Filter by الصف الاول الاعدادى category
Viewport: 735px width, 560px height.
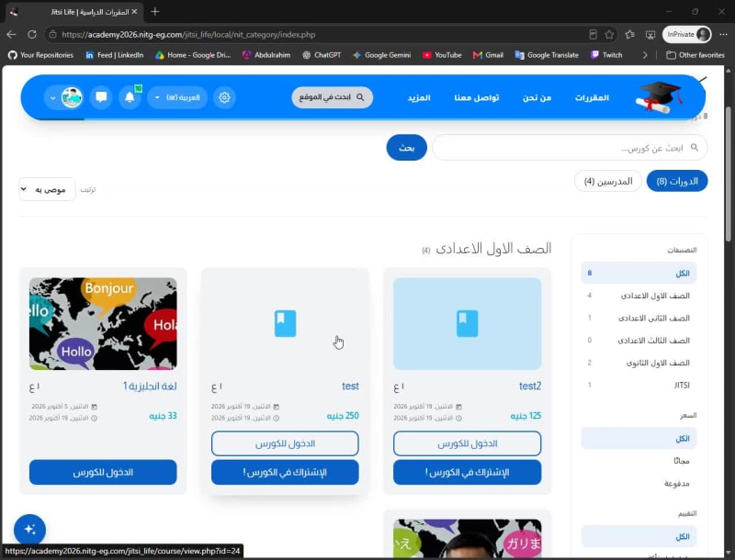(639, 296)
